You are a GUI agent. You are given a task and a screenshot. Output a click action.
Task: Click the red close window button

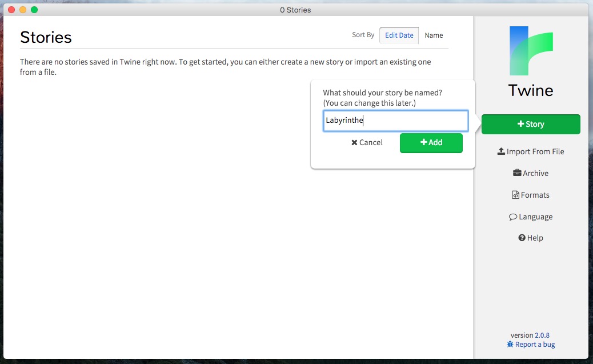pos(11,10)
